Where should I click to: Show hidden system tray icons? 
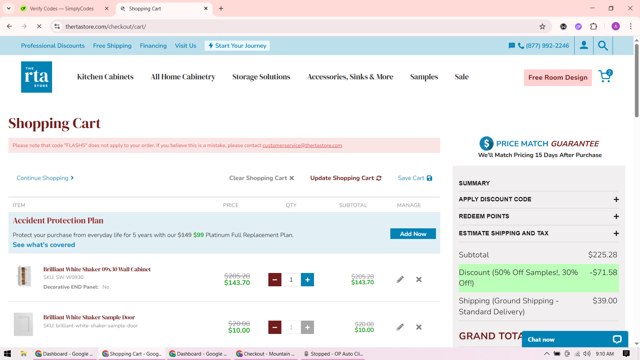(x=547, y=353)
